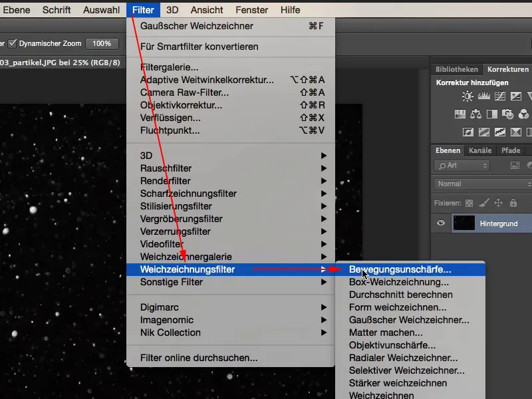532x399 pixels.
Task: Expand the Nik Collection submenu
Action: point(231,332)
